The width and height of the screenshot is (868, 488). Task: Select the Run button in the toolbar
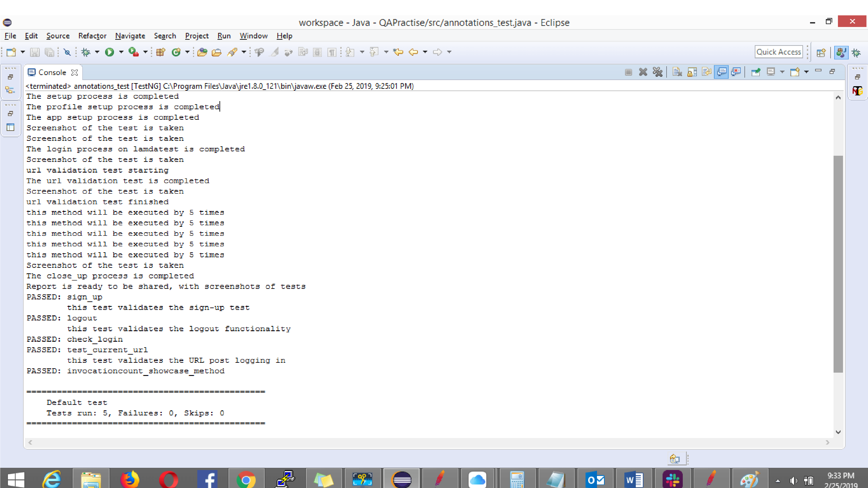pos(110,52)
